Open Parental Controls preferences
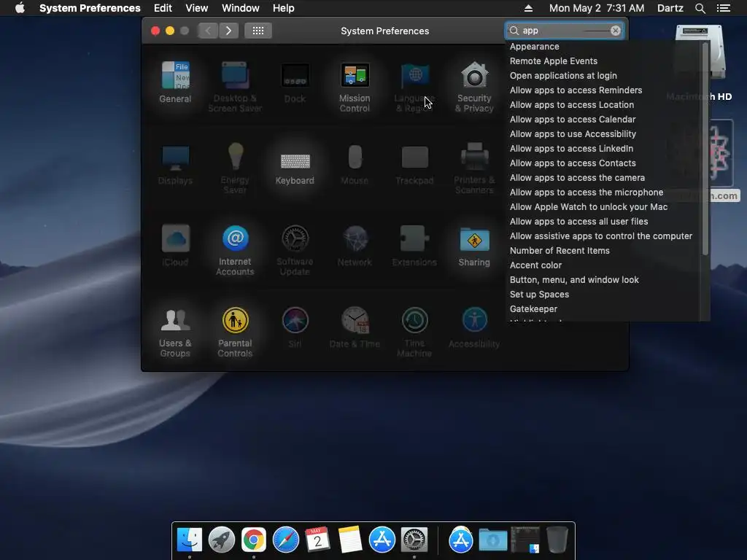Viewport: 747px width, 560px height. point(235,332)
